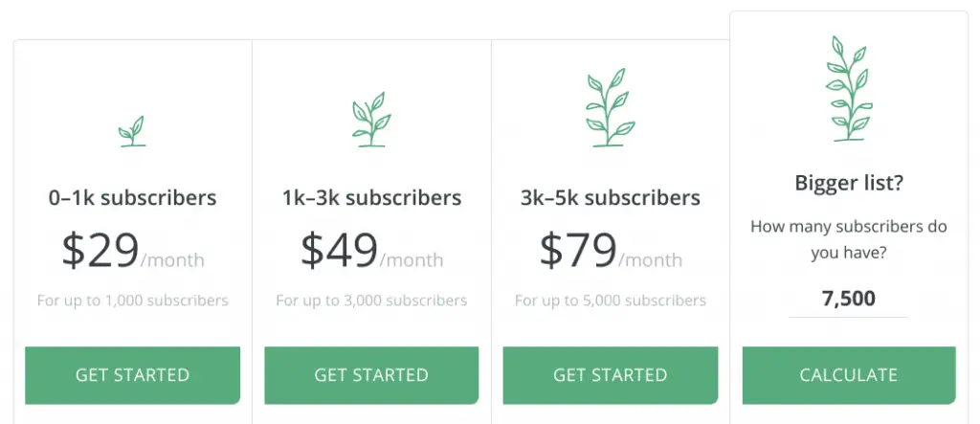Select GET STARTED for the $79 plan
The height and width of the screenshot is (424, 980).
pos(611,375)
